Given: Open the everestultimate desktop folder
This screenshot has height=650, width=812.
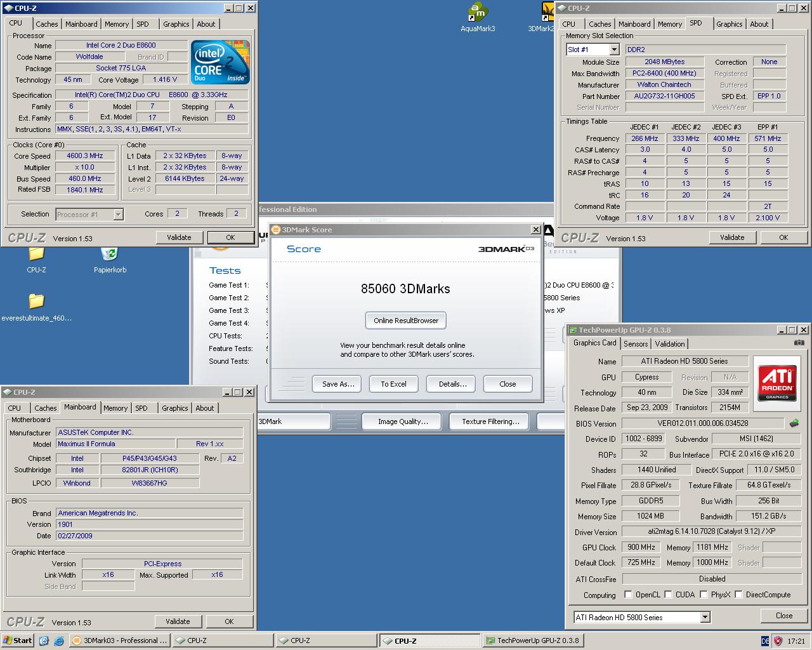Looking at the screenshot, I should tap(36, 307).
